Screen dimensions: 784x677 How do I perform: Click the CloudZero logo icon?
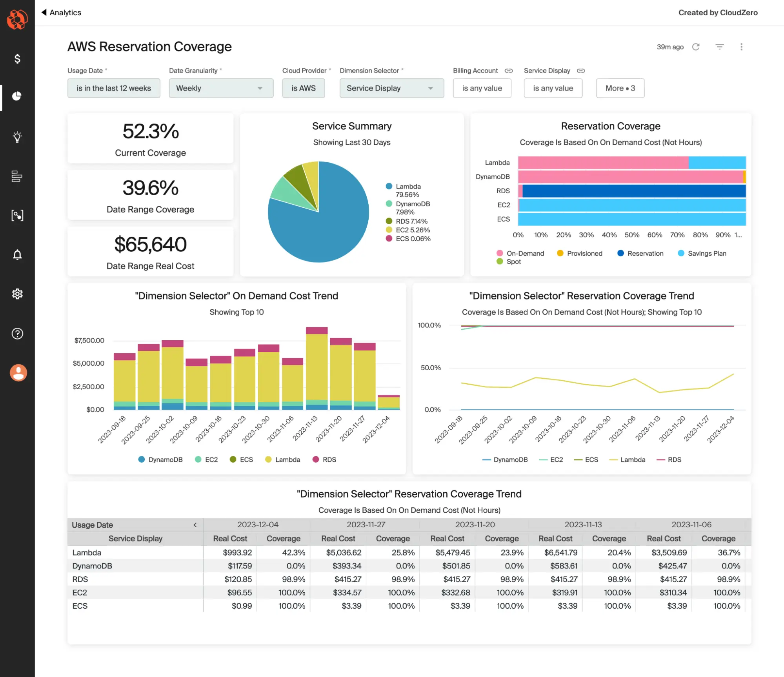click(x=17, y=19)
